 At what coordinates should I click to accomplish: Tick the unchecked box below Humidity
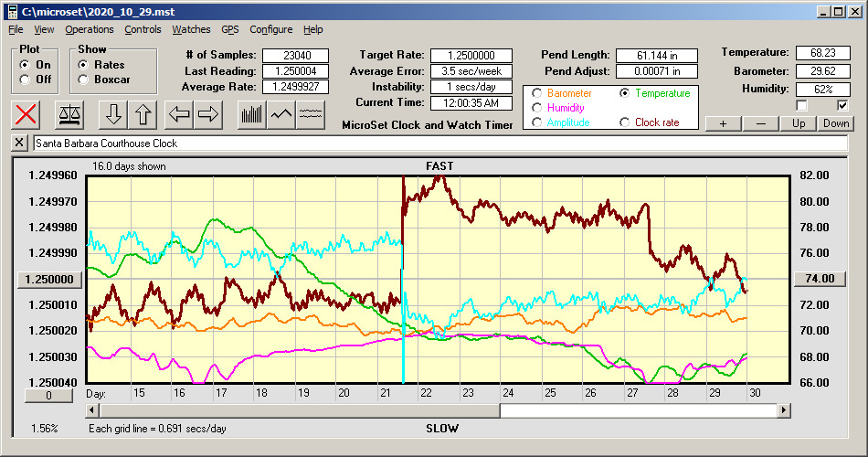click(802, 105)
